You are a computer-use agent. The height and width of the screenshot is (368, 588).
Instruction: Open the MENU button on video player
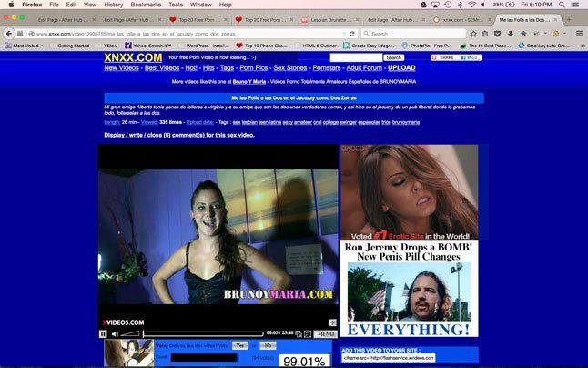tap(326, 334)
